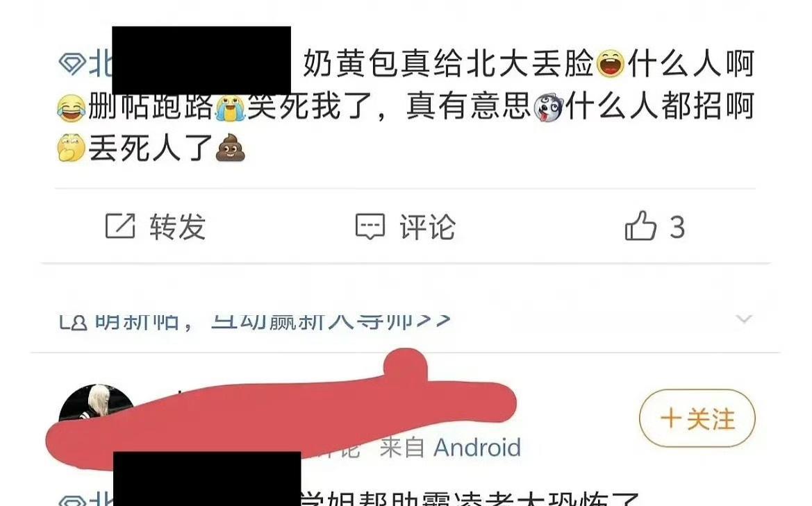Screen dimensions: 812x506
Task: Open the 互动赢新人导师 banner link
Action: 331,321
